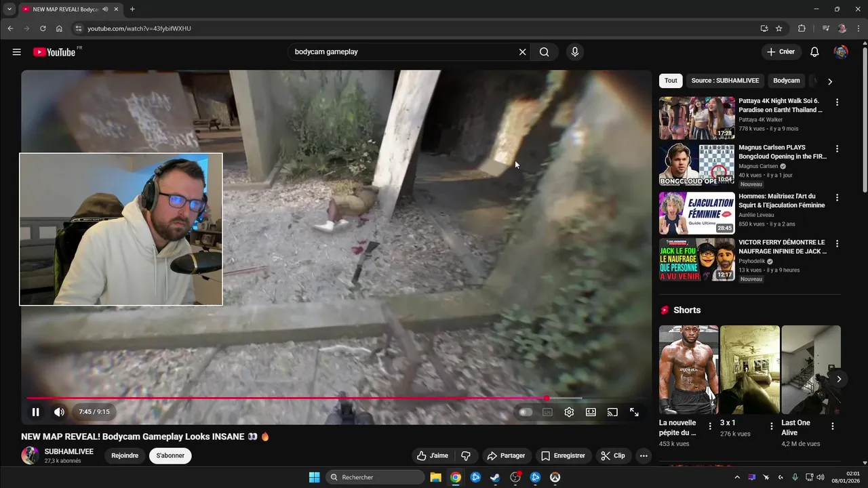Click the browser address bar URL

(139, 28)
